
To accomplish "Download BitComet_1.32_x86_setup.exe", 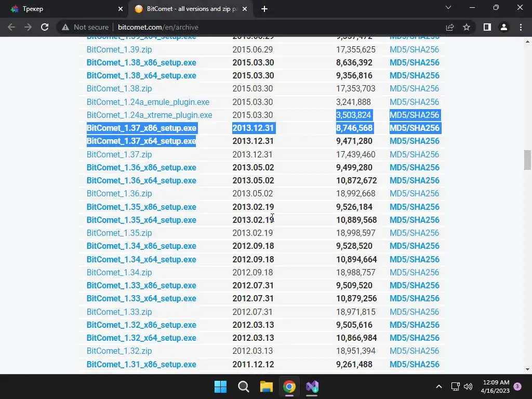I will coord(141,325).
